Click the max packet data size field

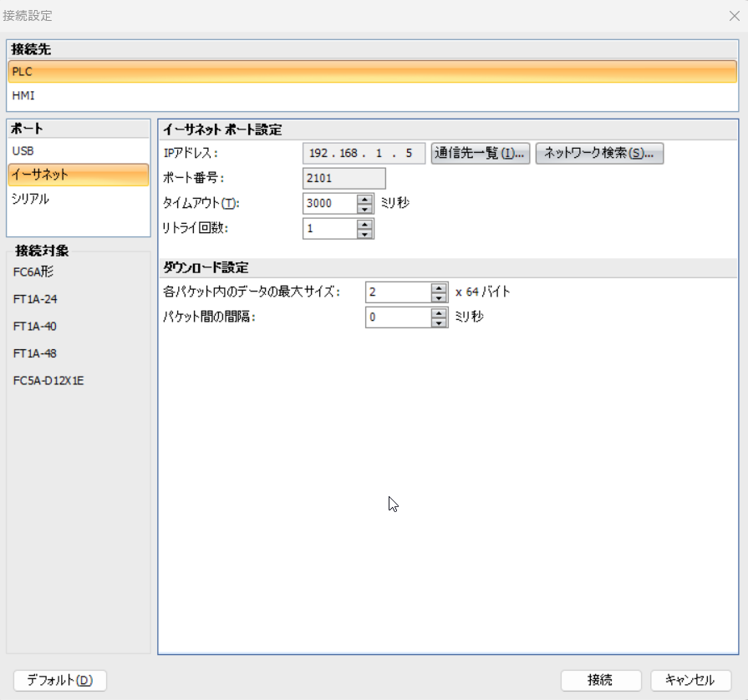tap(398, 292)
